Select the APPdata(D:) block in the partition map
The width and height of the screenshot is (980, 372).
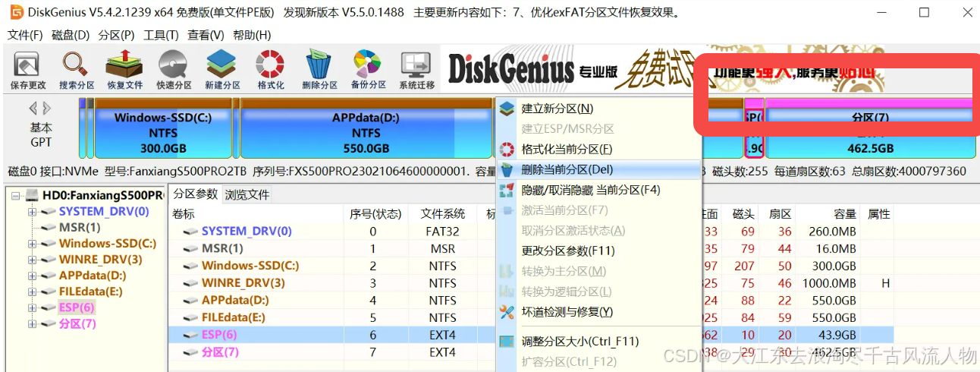[366, 128]
